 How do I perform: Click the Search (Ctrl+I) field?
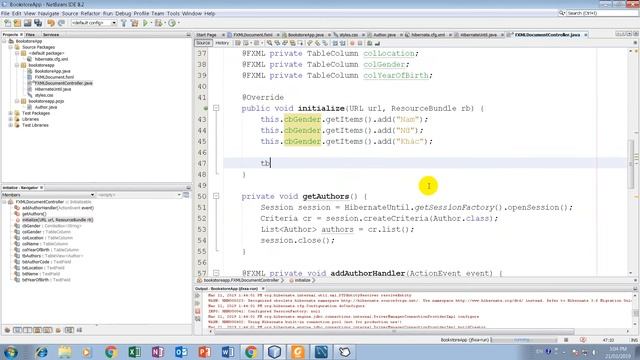(x=602, y=13)
